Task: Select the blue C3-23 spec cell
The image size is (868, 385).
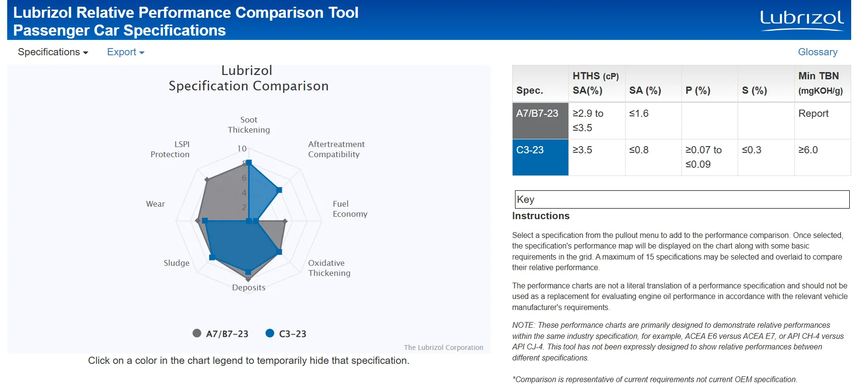Action: point(541,157)
